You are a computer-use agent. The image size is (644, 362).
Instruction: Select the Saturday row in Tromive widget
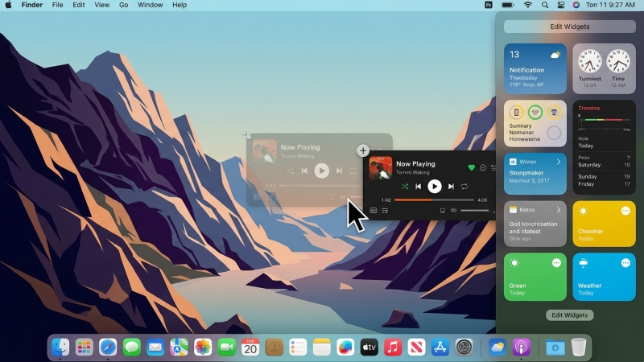(605, 165)
